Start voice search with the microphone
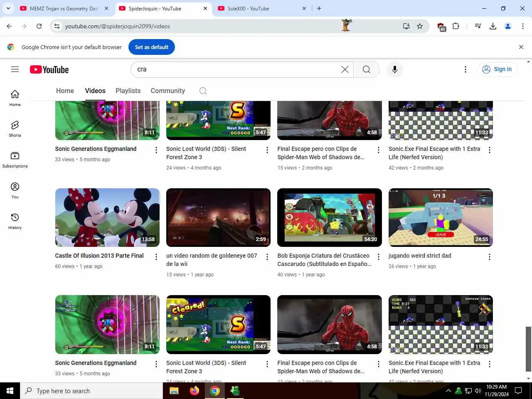 coord(395,69)
